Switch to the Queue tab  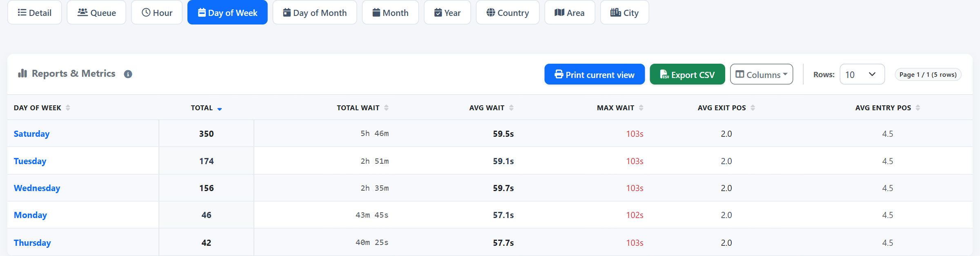point(96,13)
